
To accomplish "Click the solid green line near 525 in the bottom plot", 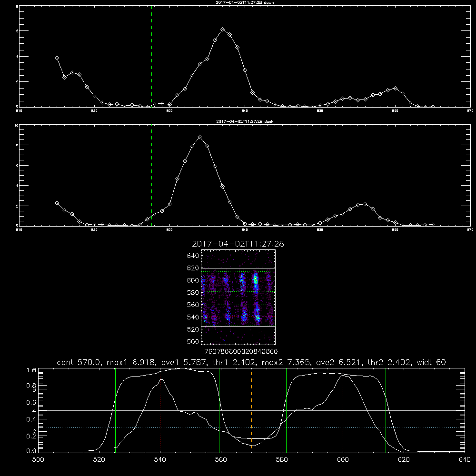I will pyautogui.click(x=115, y=410).
